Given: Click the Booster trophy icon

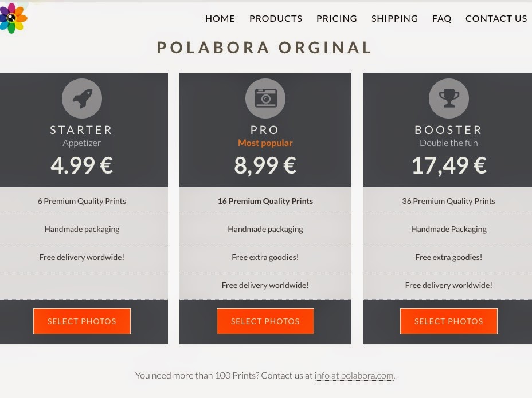Looking at the screenshot, I should (x=449, y=98).
